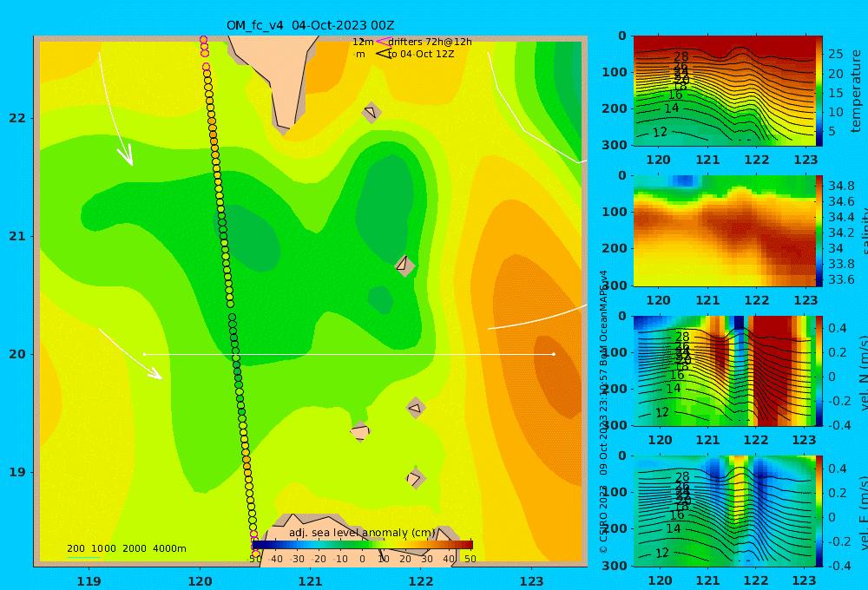Open the eastward velocity section panel

click(x=724, y=511)
